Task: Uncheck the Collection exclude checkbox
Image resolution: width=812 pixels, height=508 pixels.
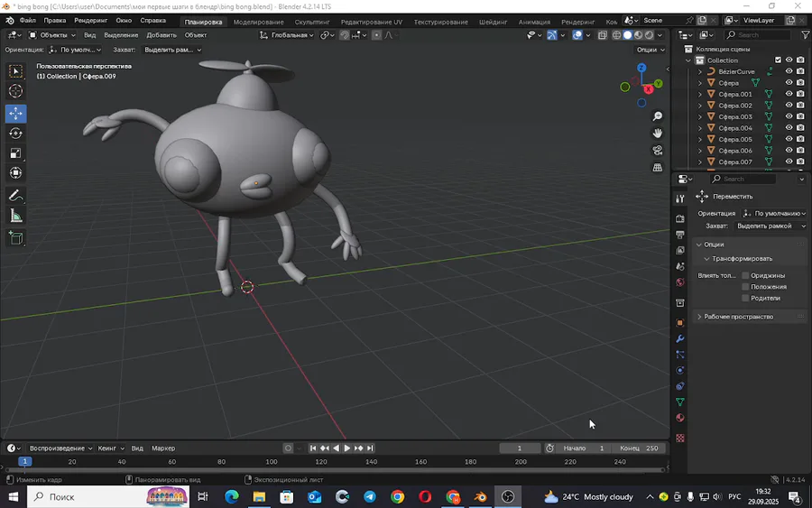Action: (x=778, y=60)
